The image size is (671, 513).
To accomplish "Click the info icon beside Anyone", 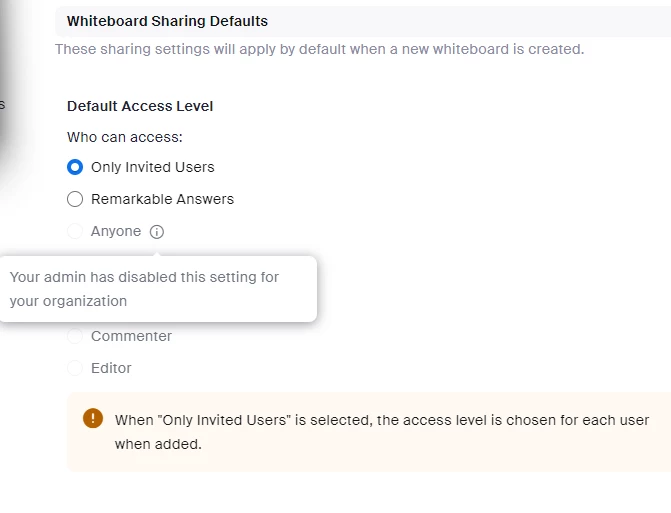I will coord(157,231).
